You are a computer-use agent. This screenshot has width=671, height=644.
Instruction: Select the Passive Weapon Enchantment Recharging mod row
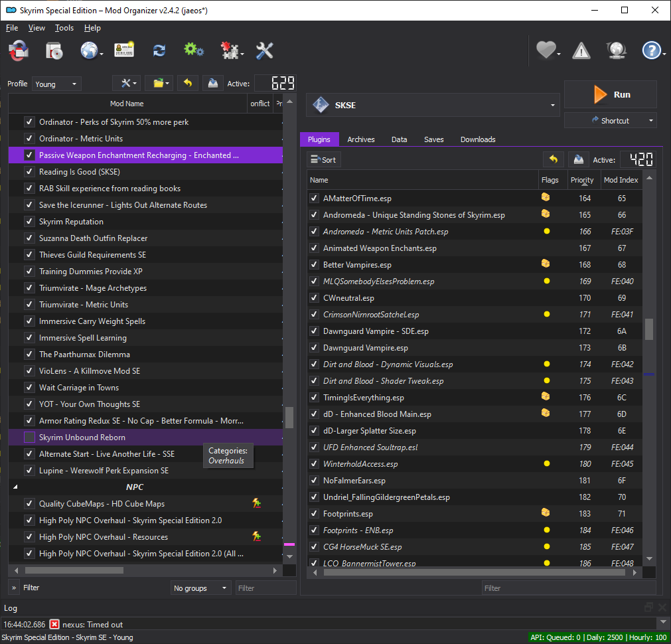[145, 155]
